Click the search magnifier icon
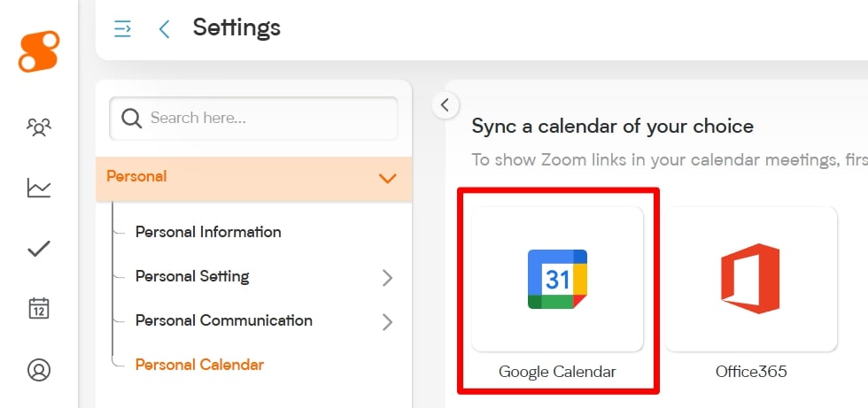 pyautogui.click(x=132, y=119)
